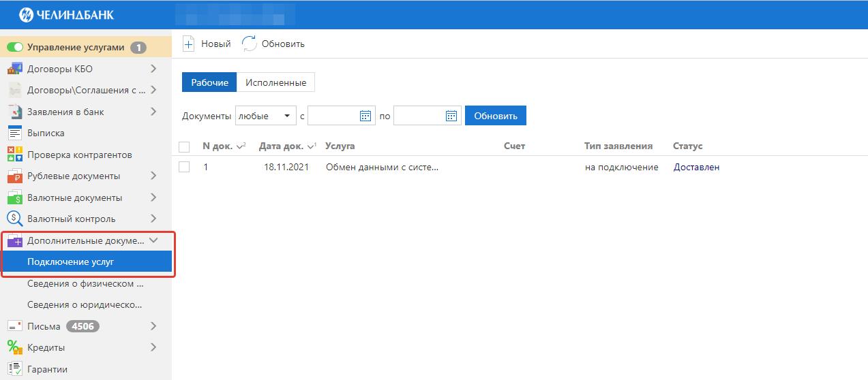
Task: Switch to the Рабочие tab
Action: tap(209, 82)
